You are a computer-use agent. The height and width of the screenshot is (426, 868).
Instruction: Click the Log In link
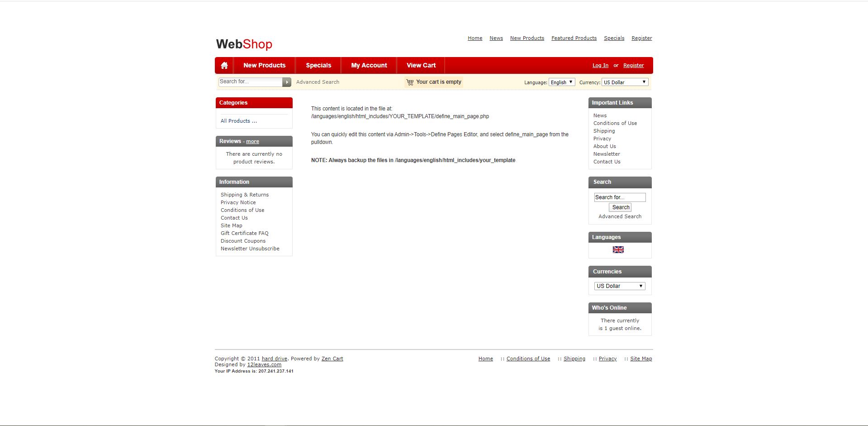(x=600, y=65)
